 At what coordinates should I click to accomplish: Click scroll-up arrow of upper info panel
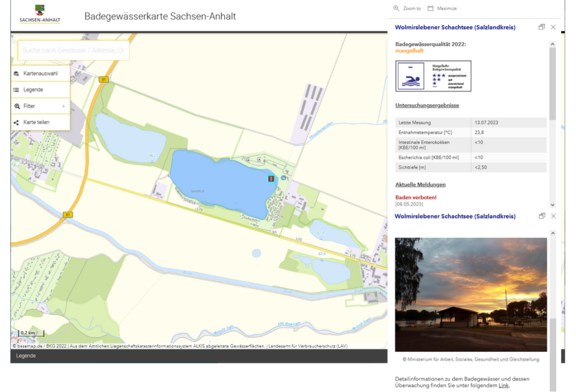click(552, 44)
